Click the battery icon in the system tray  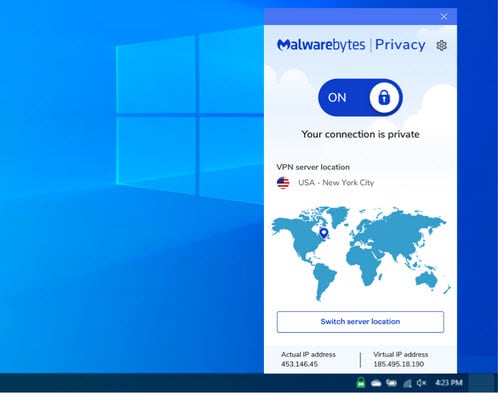(391, 383)
